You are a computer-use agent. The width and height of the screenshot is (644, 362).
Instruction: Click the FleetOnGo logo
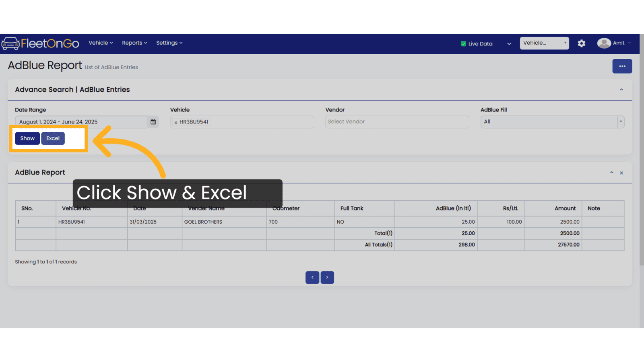[40, 43]
